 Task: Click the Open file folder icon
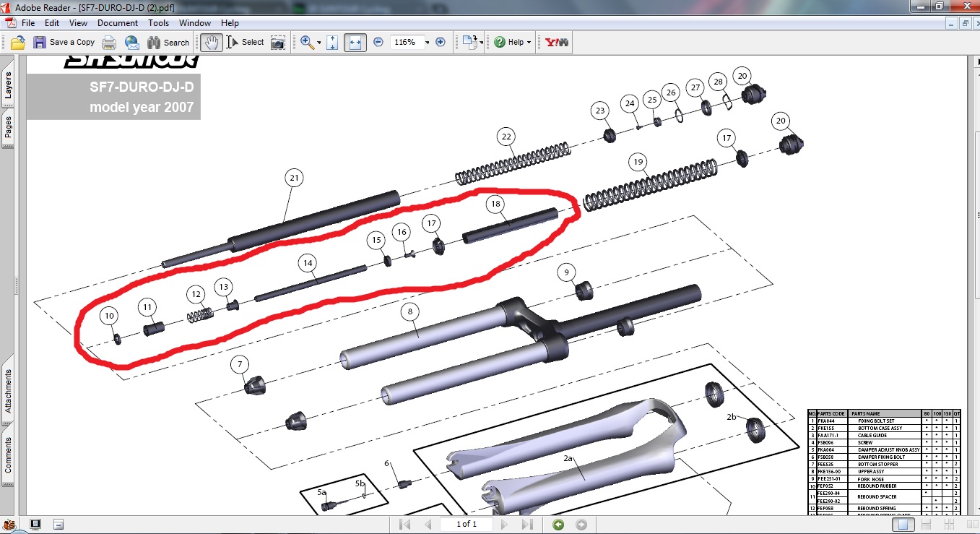pos(18,43)
